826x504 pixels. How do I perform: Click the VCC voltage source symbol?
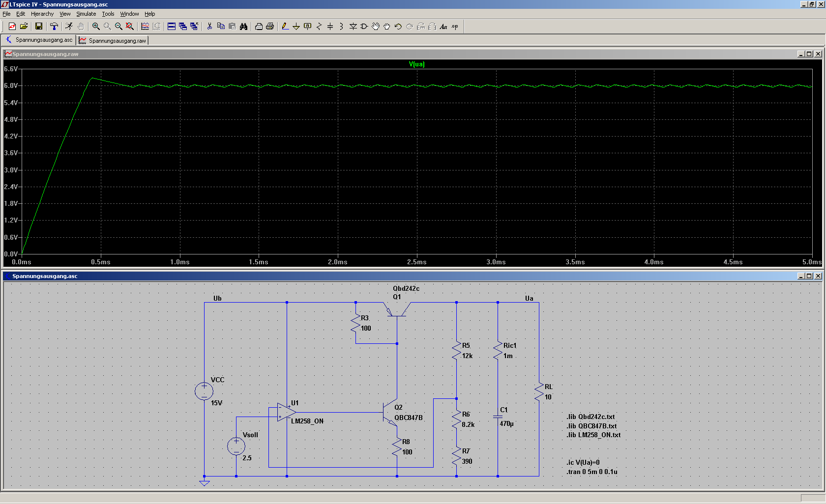204,392
